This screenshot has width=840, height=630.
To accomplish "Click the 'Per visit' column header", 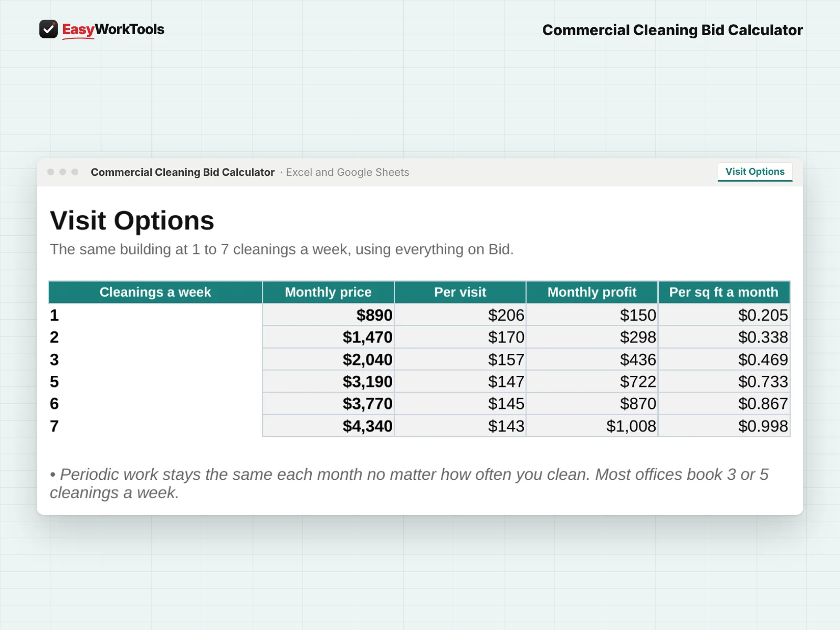I will click(x=460, y=292).
